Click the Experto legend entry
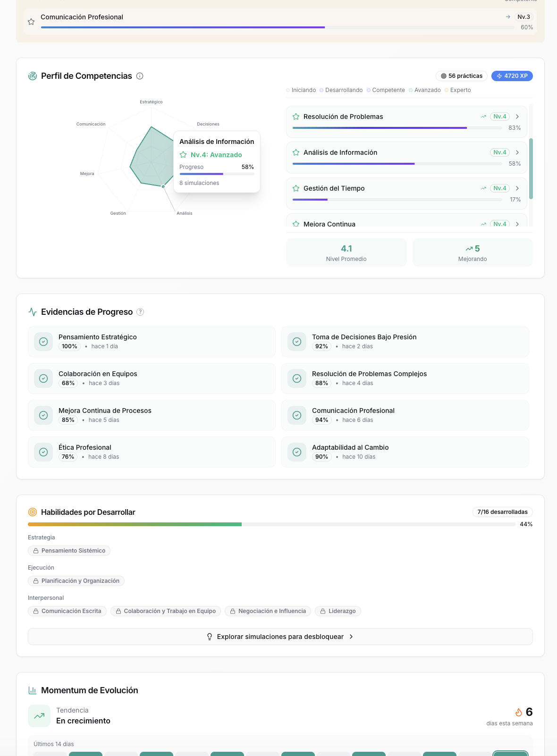 [458, 90]
